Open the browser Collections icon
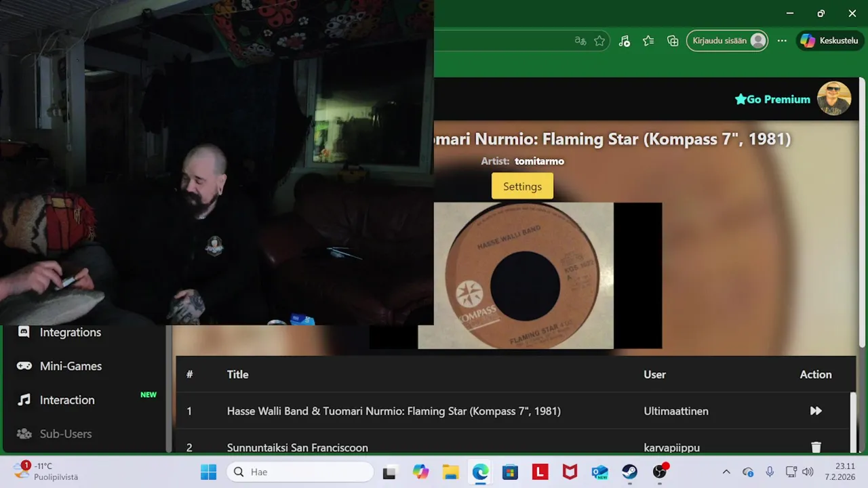 click(x=673, y=41)
